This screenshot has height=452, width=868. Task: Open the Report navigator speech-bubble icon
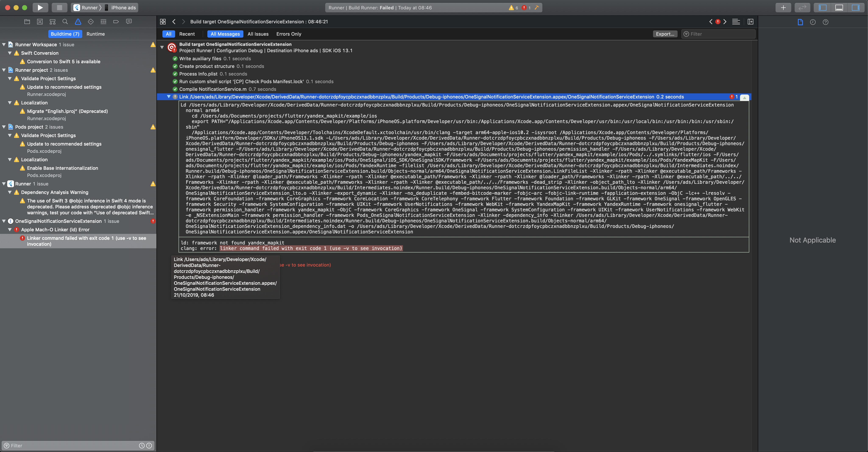(x=129, y=22)
